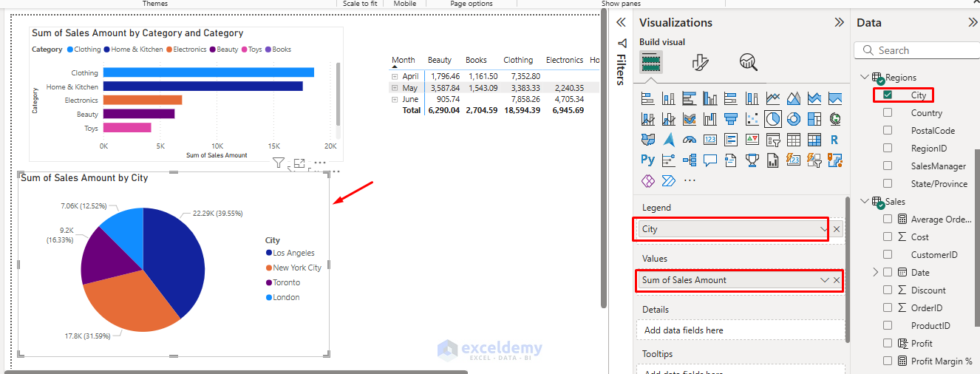This screenshot has height=374, width=980.
Task: Click the New York City legend item
Action: pyautogui.click(x=293, y=268)
